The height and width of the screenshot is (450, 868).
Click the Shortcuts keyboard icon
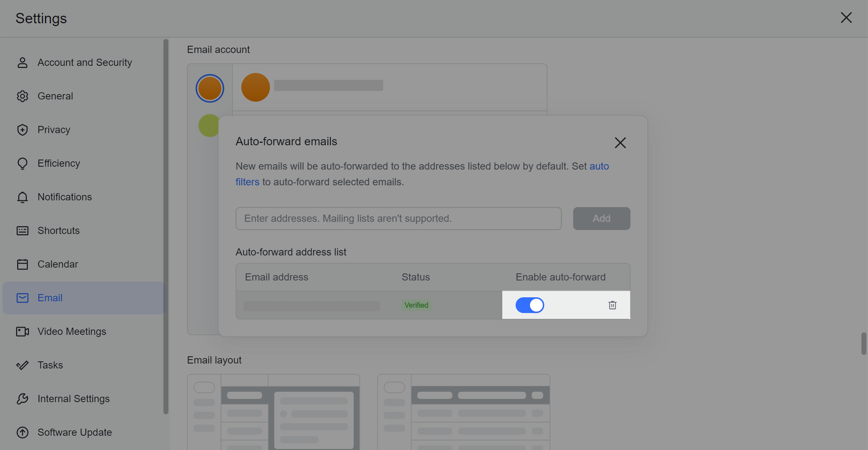pos(22,231)
